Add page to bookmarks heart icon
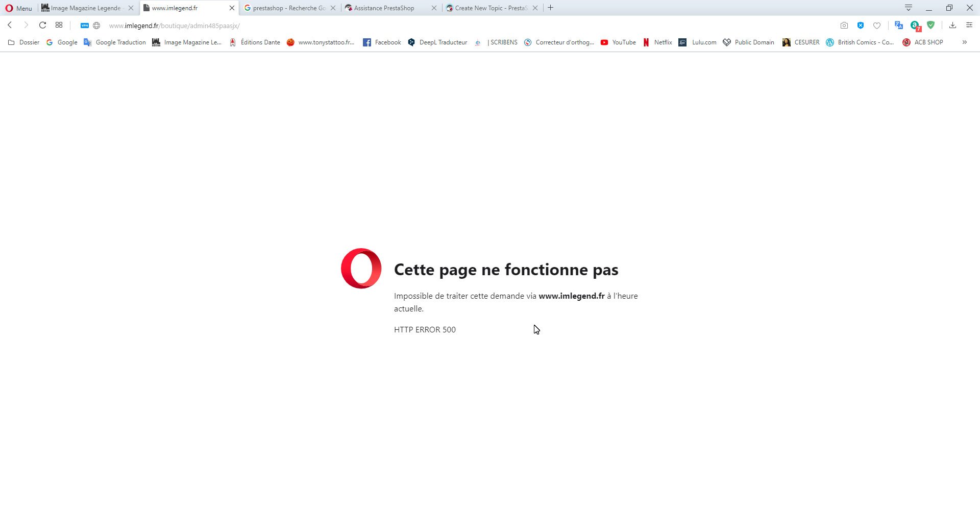 click(877, 26)
